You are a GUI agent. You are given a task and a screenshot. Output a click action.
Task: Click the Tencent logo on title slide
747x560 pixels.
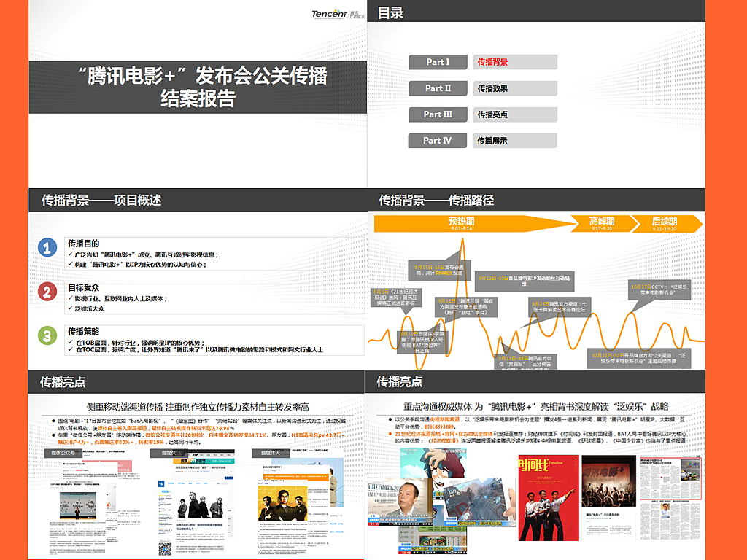coord(338,14)
